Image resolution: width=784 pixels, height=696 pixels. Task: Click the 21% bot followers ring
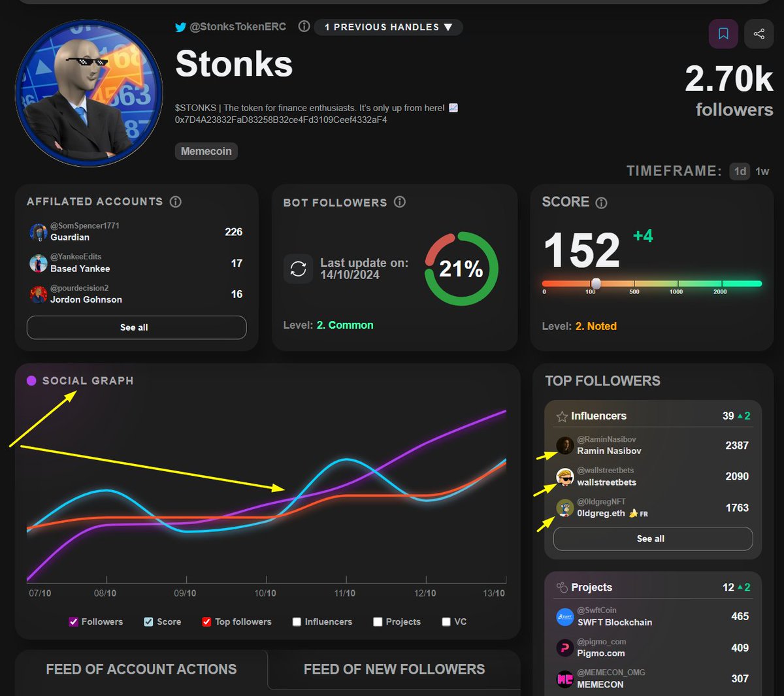pyautogui.click(x=461, y=269)
